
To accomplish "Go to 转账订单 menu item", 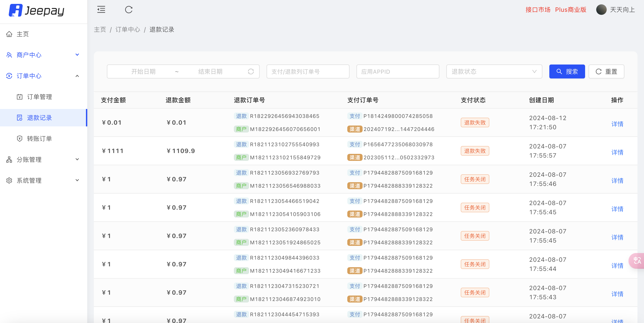I will (39, 138).
